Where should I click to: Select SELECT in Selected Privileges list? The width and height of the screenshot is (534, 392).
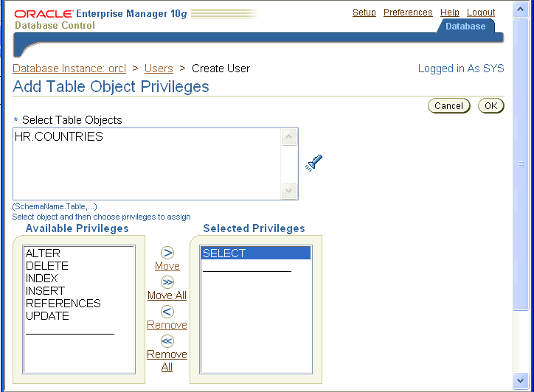click(223, 253)
